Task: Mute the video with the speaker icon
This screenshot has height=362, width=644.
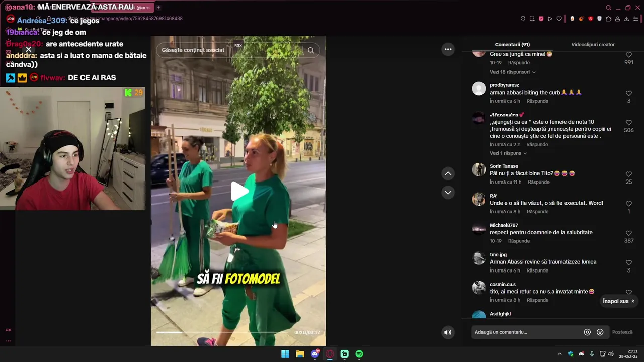Action: coord(448,332)
